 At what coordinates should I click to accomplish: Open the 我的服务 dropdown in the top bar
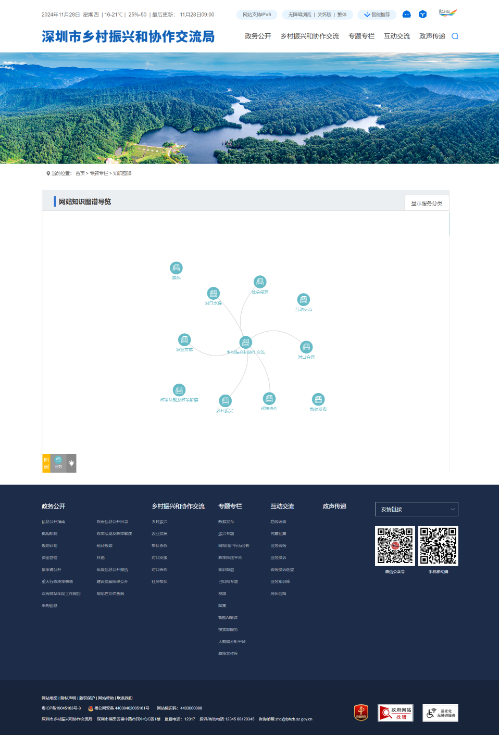377,15
